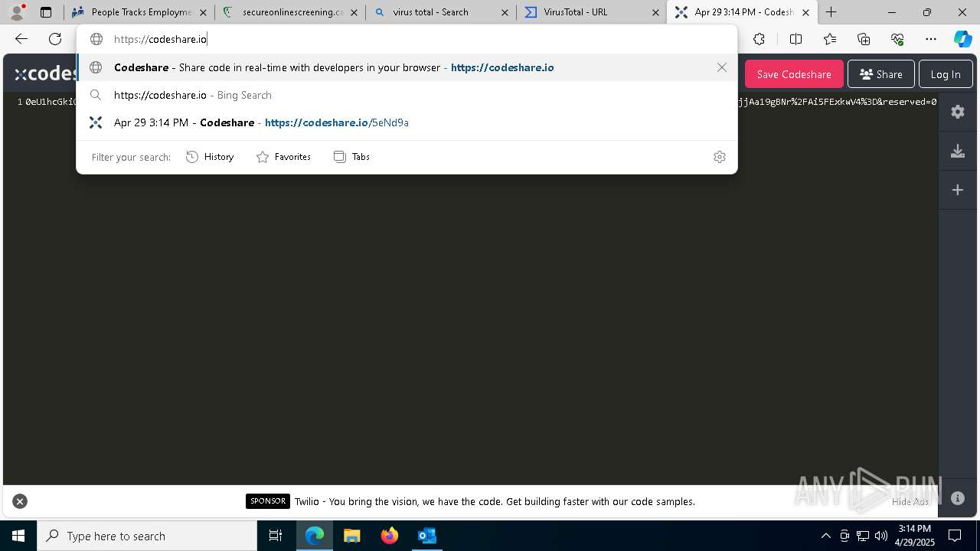Click the Save Codeshare button
980x551 pixels.
coord(794,74)
